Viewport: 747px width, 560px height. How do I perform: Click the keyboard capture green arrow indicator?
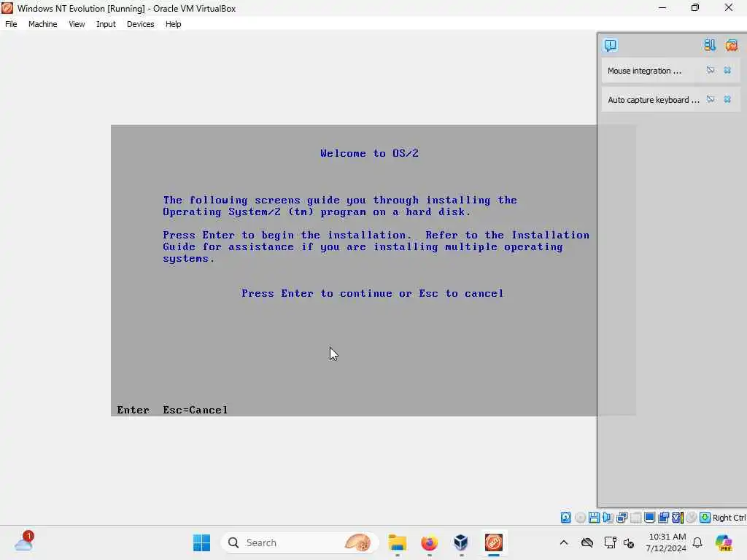[705, 518]
